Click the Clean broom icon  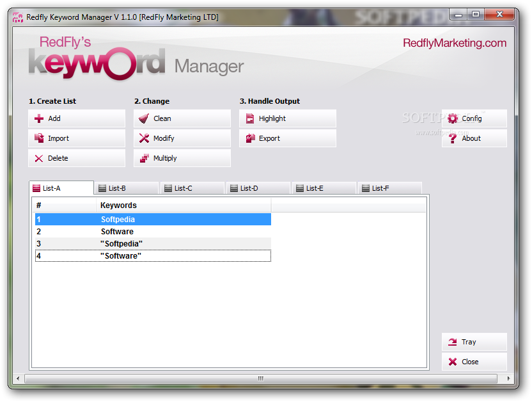click(145, 118)
